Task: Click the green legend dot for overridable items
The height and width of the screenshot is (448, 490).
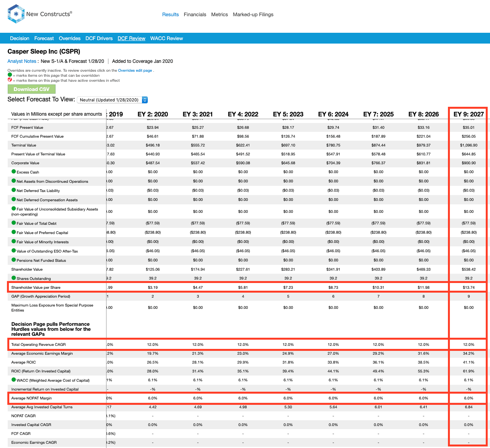Action: pos(10,75)
